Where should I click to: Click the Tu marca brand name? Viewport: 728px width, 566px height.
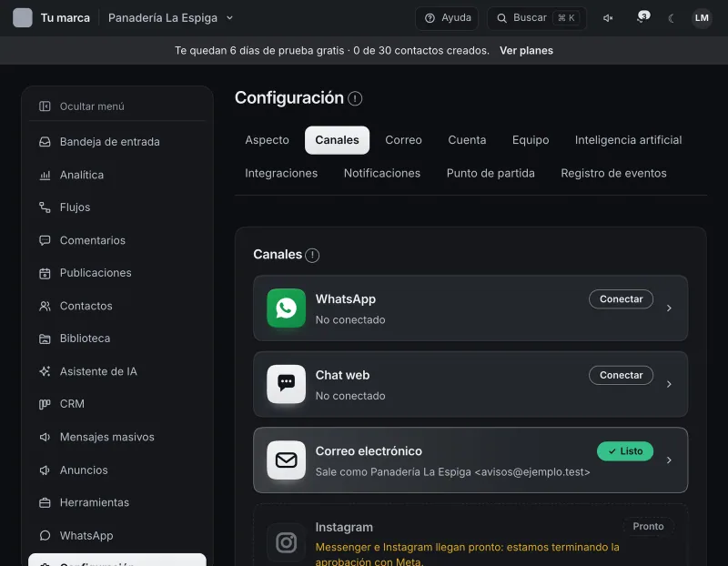point(65,17)
